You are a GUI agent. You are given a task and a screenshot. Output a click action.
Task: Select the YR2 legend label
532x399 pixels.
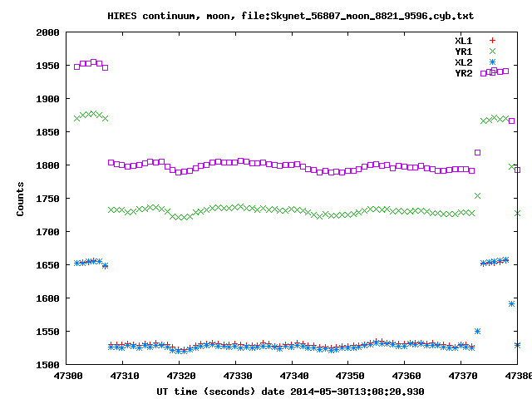[464, 73]
